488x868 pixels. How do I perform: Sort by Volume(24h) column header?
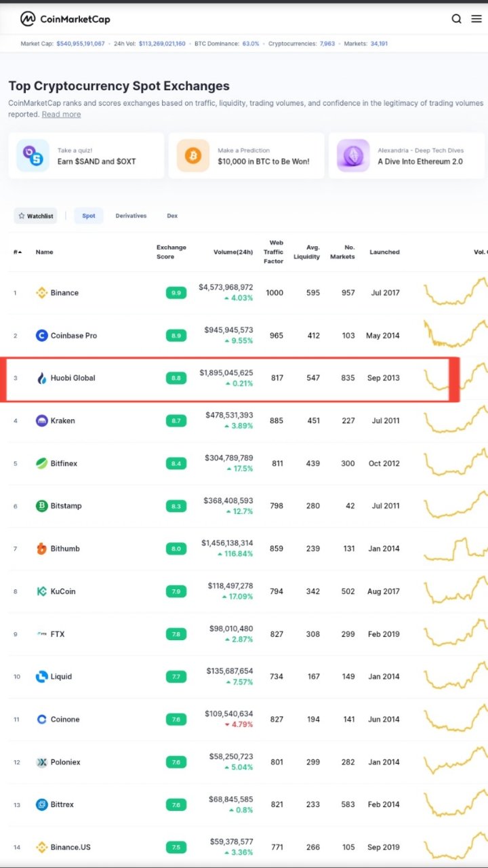coord(233,252)
